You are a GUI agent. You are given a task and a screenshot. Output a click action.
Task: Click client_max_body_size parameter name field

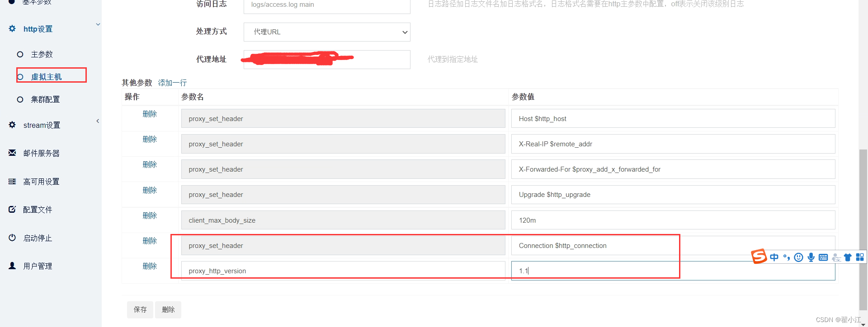[343, 220]
